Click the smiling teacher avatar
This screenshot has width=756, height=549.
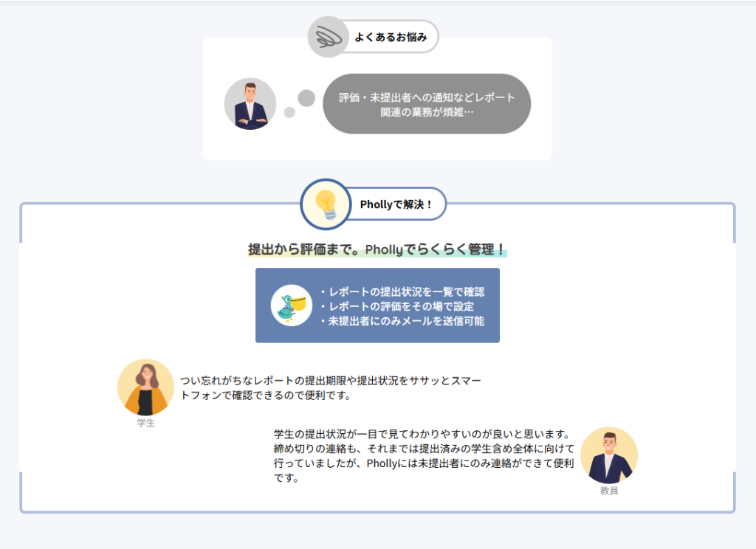(x=609, y=455)
